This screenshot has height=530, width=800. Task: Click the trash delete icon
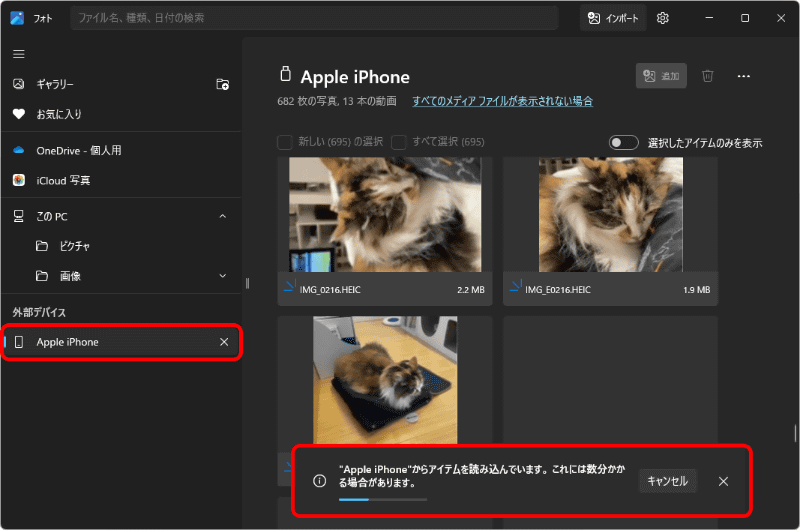tap(707, 76)
